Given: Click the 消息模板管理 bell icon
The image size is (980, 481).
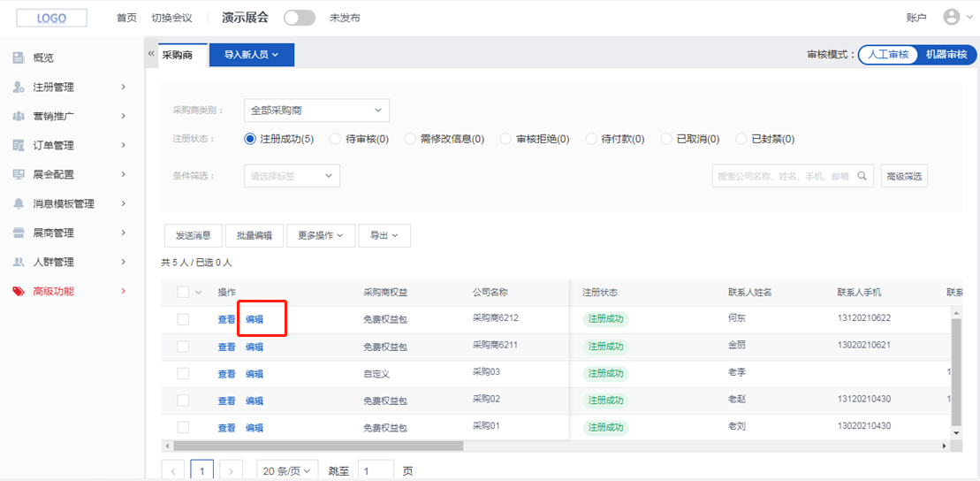Looking at the screenshot, I should [x=19, y=204].
